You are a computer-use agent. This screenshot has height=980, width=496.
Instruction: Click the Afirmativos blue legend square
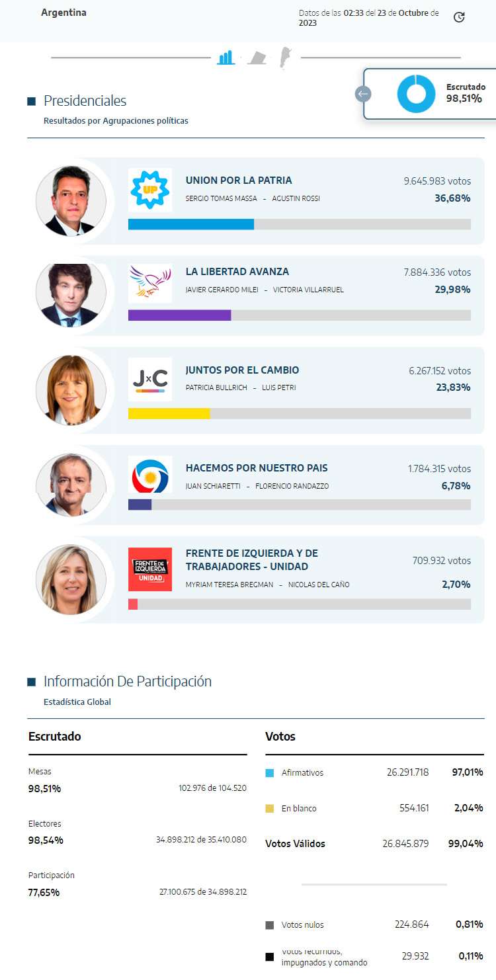click(269, 773)
